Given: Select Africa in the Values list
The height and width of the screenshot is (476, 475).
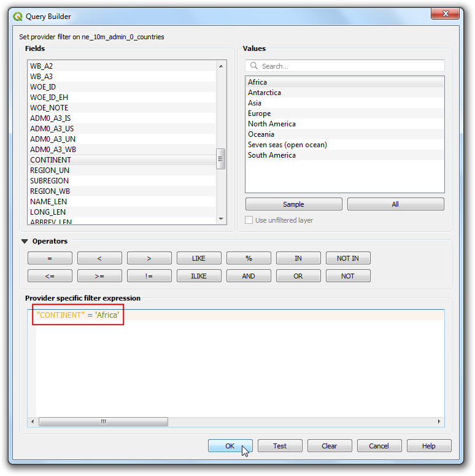Looking at the screenshot, I should pos(257,82).
